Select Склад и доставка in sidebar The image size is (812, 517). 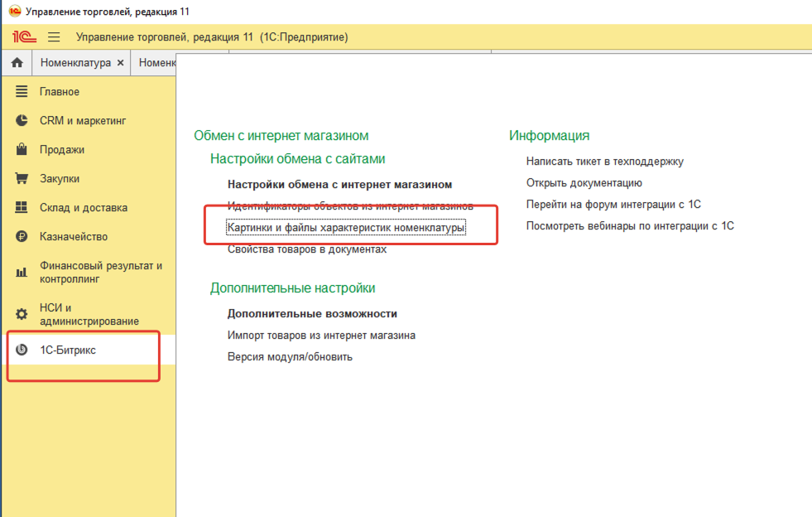(84, 208)
